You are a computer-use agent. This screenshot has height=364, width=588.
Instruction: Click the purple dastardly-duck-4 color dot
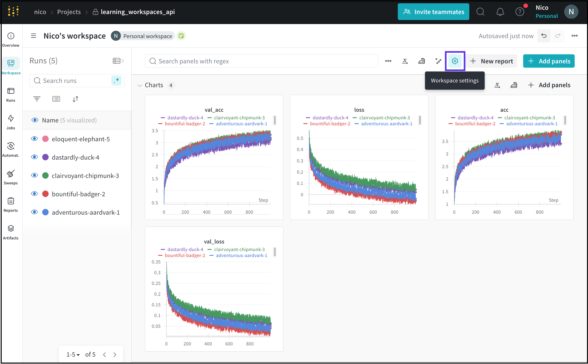(45, 157)
